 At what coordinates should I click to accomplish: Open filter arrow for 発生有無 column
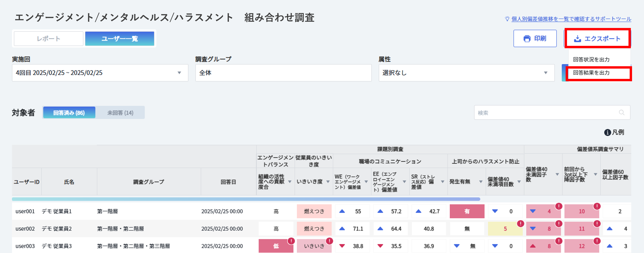pyautogui.click(x=481, y=182)
